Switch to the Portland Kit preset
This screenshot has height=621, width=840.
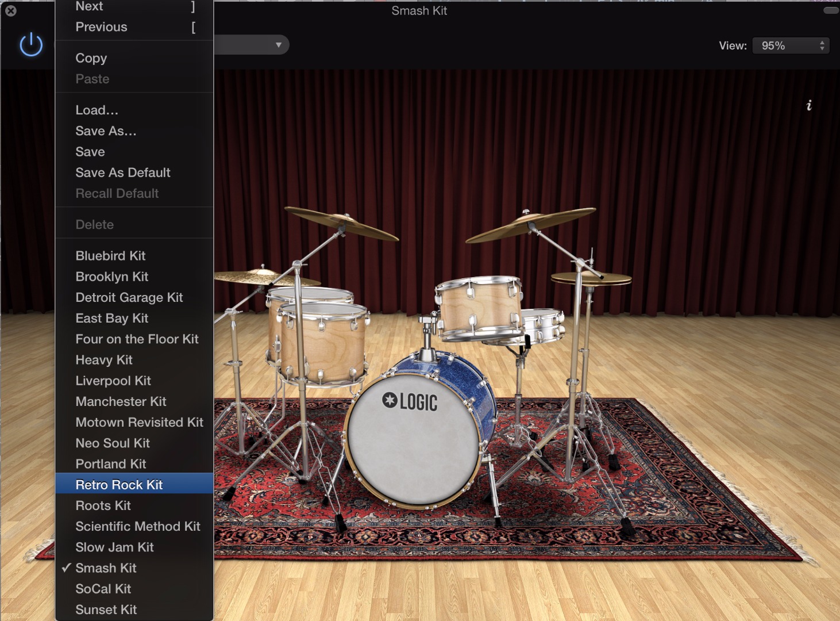click(134, 464)
